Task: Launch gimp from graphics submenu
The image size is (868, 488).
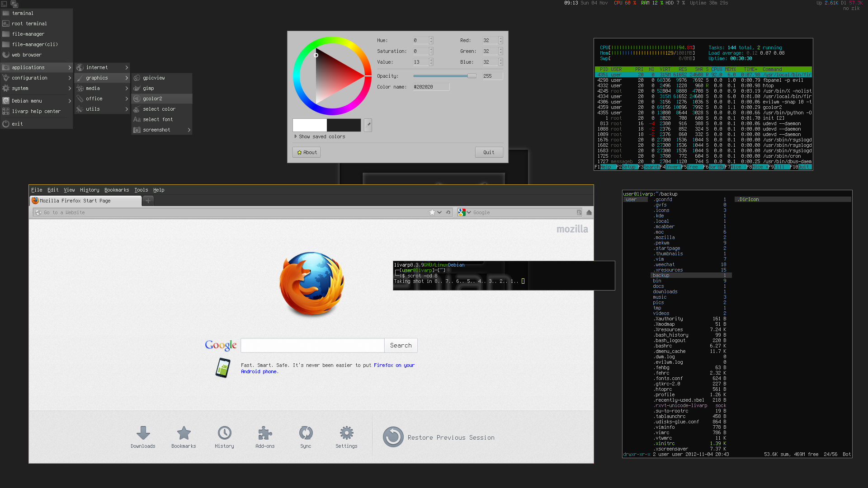Action: (162, 88)
